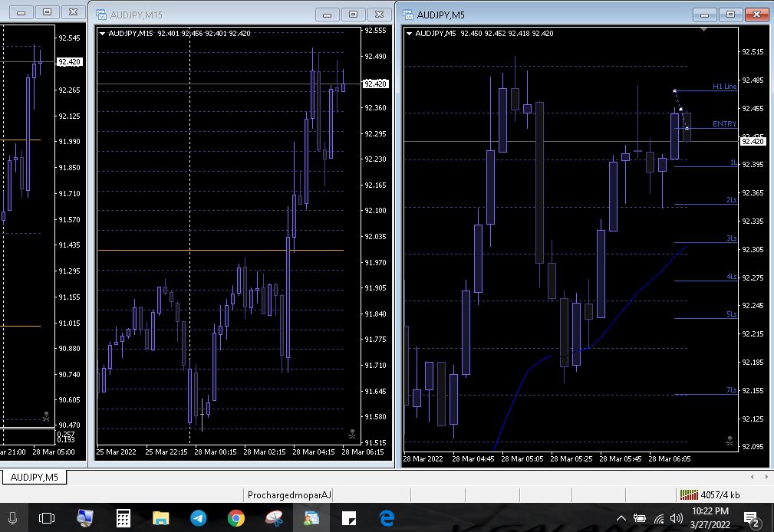
Task: Open Google Chrome from the taskbar
Action: pos(236,518)
